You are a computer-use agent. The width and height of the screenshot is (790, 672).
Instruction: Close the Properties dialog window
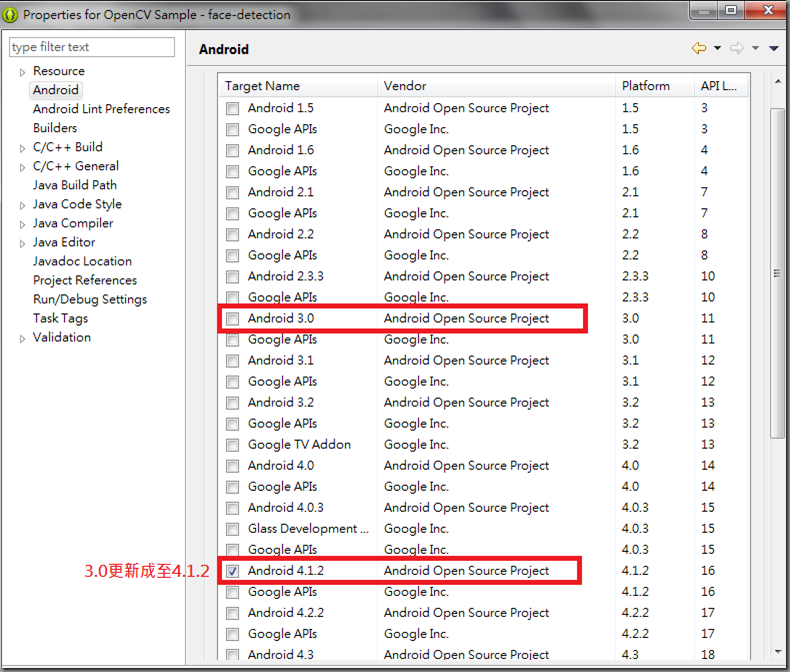click(x=767, y=10)
